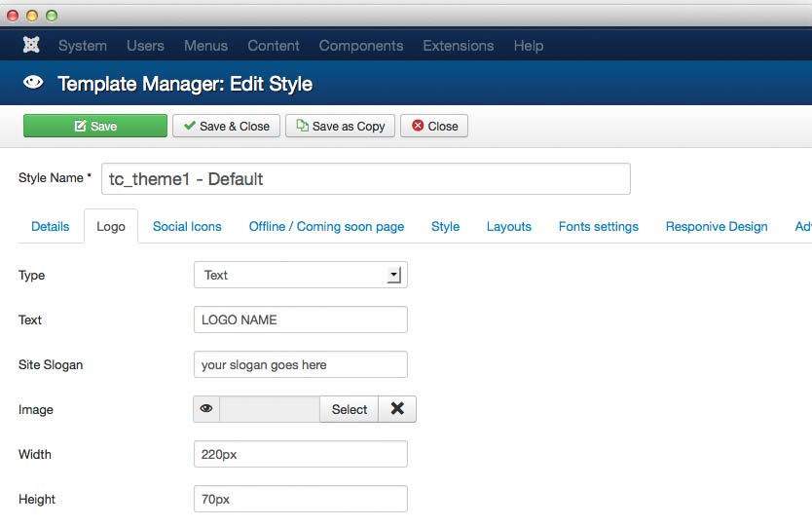Click Save as Copy button
The height and width of the screenshot is (526, 812).
click(x=341, y=126)
